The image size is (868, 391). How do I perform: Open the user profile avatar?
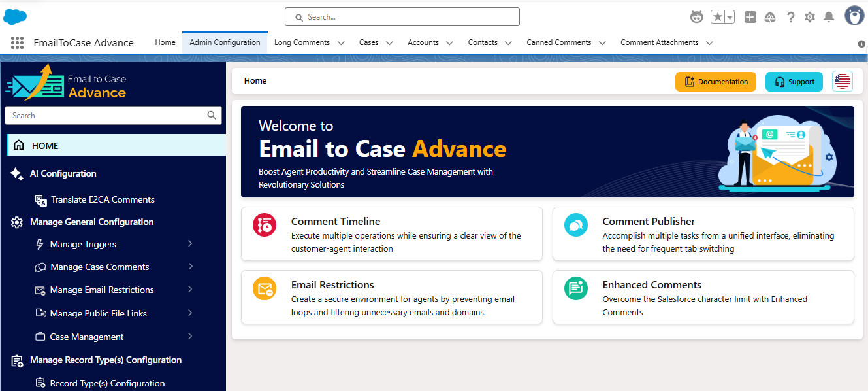(x=854, y=16)
